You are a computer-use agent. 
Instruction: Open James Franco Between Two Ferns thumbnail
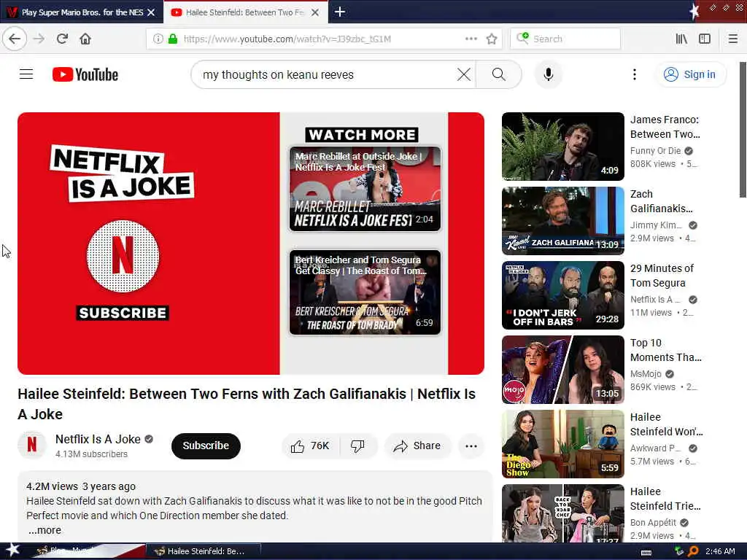(x=562, y=146)
